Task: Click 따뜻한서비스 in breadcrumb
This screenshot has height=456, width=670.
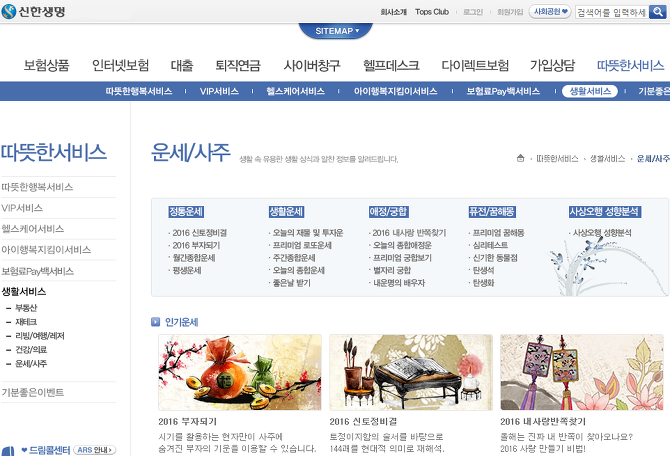Action: pos(557,159)
